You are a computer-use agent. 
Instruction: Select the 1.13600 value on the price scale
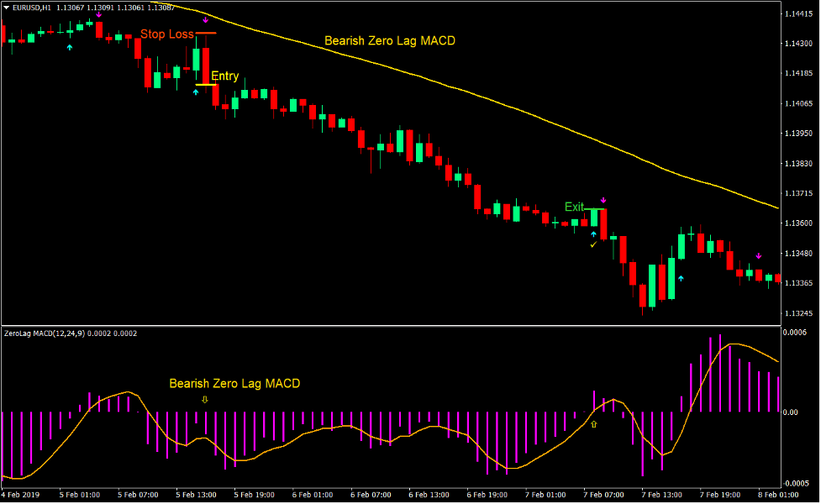point(799,223)
